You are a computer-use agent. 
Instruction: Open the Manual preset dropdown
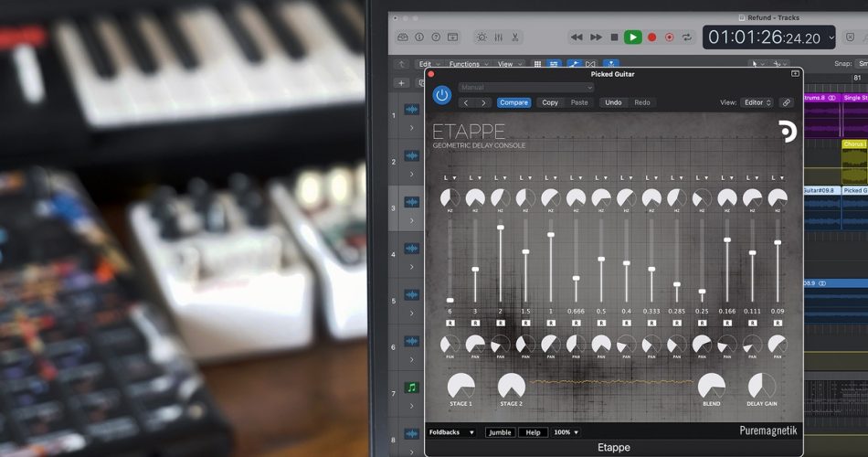(526, 88)
